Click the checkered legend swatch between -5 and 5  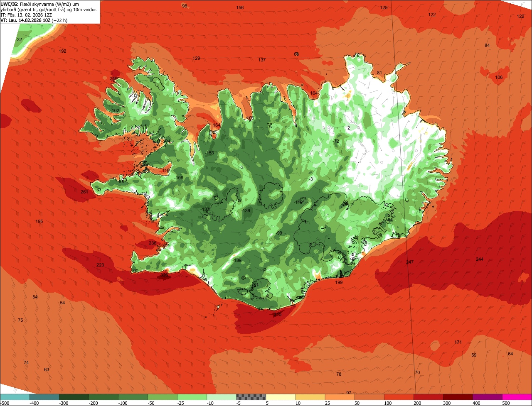coord(251,397)
